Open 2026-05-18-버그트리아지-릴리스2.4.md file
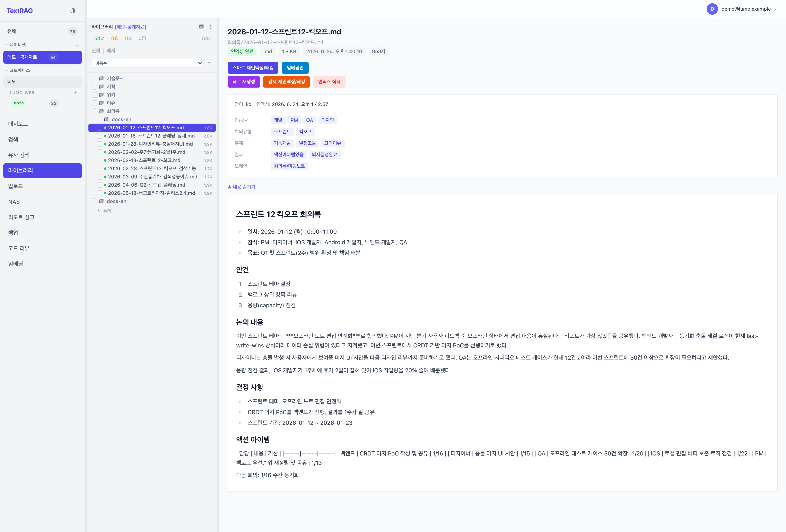The height and width of the screenshot is (532, 786). click(x=151, y=193)
